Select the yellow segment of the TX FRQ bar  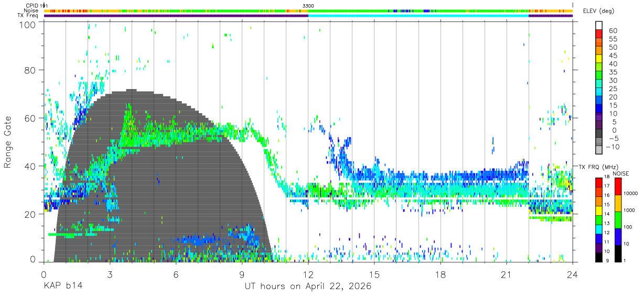point(599,210)
